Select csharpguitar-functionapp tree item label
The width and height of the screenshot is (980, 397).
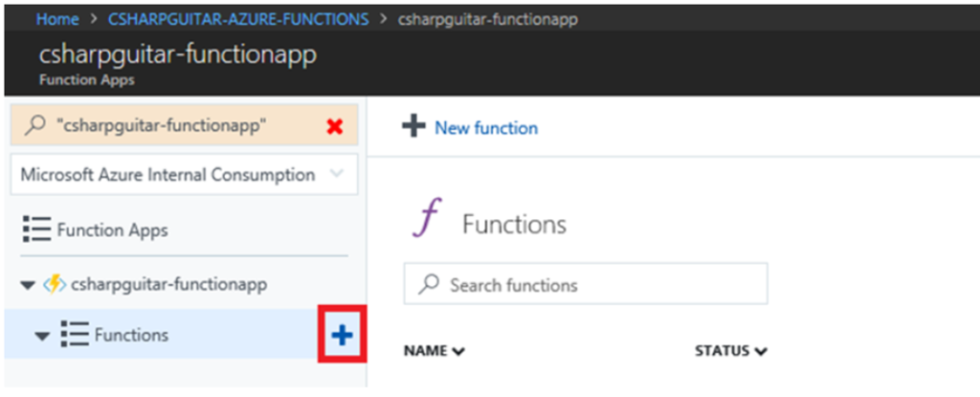tap(169, 284)
